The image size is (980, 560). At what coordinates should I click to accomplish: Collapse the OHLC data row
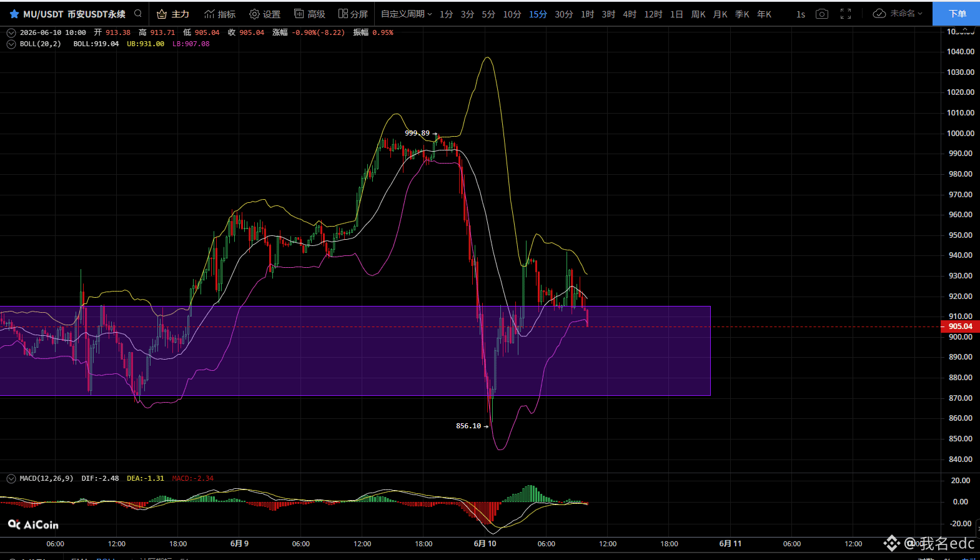(11, 32)
